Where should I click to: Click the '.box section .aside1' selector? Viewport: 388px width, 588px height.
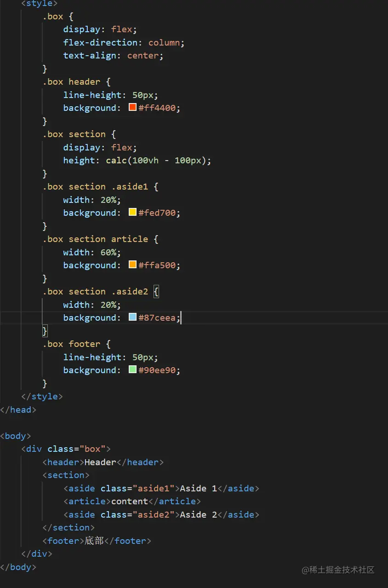(x=95, y=187)
